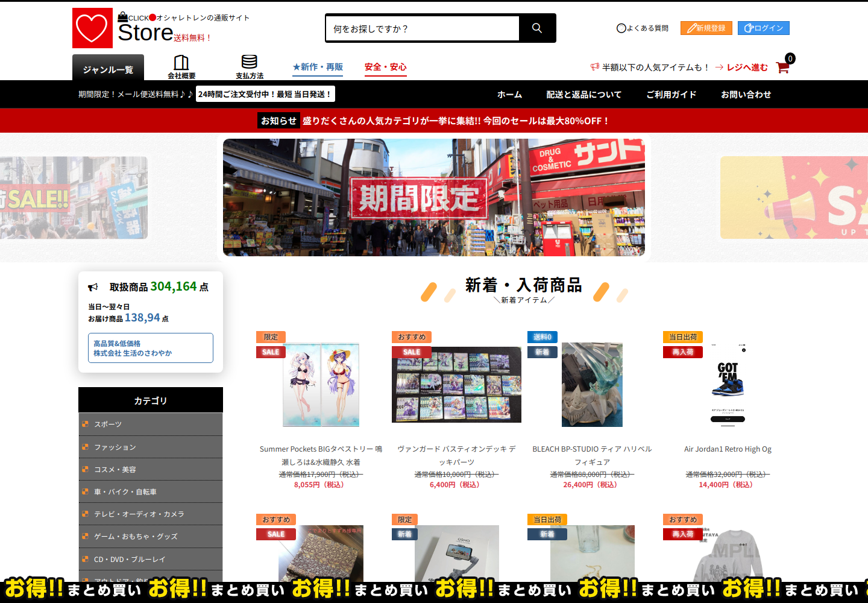Open 配送と返品について in navigation bar

coord(583,95)
